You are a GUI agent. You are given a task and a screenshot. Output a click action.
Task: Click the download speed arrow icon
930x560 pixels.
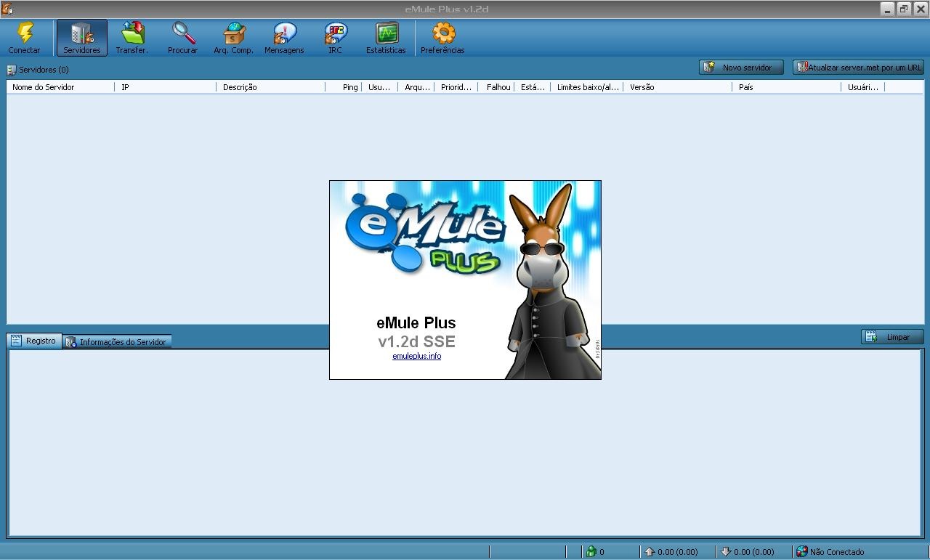pyautogui.click(x=725, y=552)
